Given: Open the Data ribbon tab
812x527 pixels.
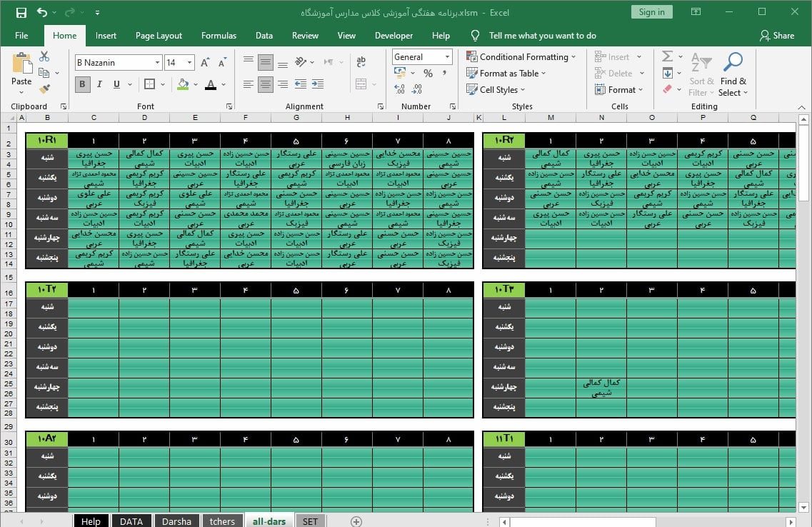Looking at the screenshot, I should pos(264,35).
